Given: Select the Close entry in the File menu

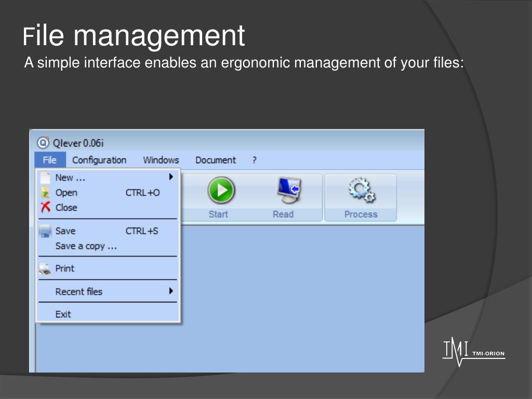Looking at the screenshot, I should pyautogui.click(x=66, y=208).
